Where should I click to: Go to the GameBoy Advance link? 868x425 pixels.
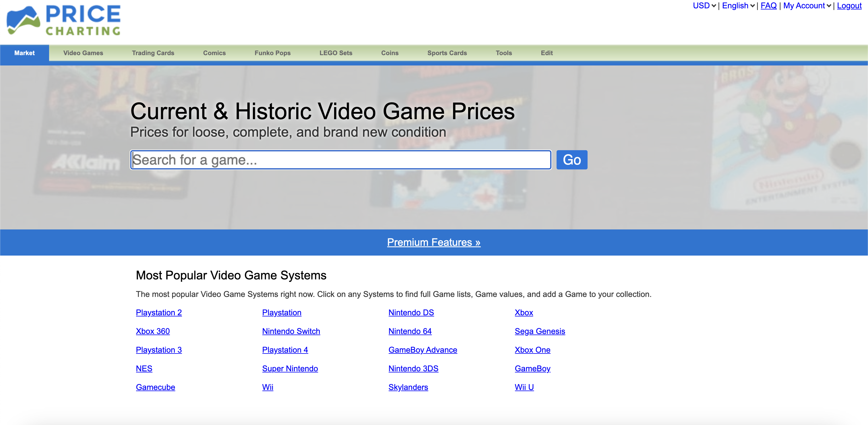[x=423, y=350]
